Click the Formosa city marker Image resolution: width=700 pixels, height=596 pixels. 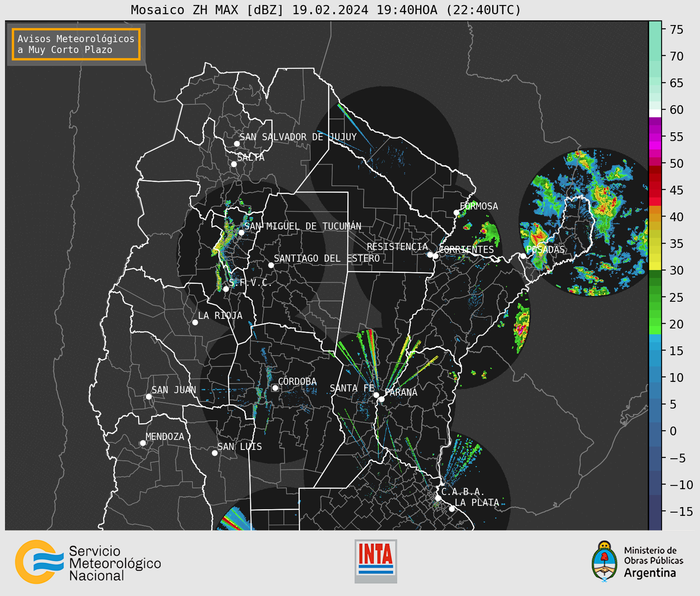[x=456, y=212]
